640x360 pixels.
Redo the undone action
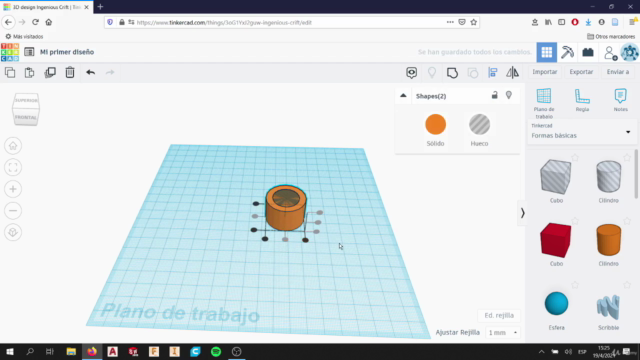(x=110, y=73)
